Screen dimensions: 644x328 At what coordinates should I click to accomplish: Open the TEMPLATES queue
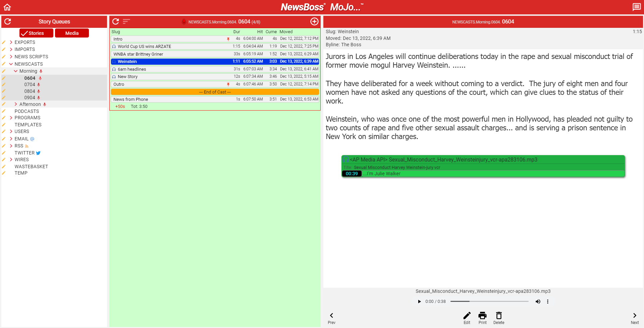click(28, 125)
